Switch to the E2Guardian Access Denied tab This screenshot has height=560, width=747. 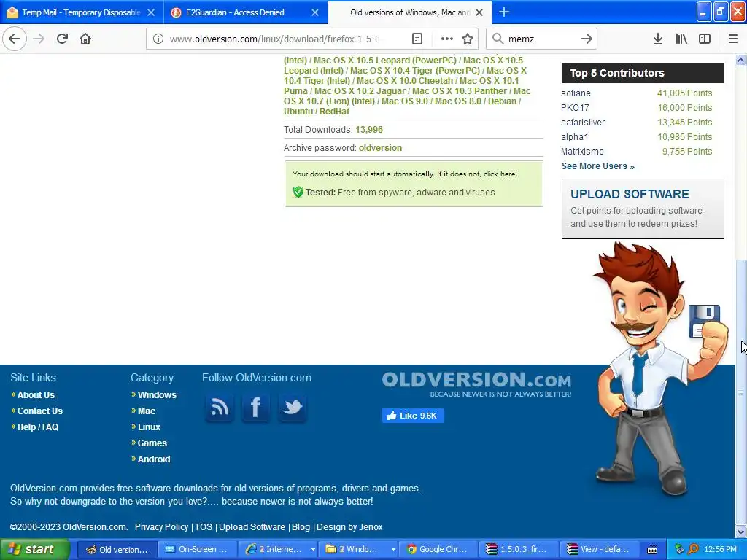click(x=246, y=12)
